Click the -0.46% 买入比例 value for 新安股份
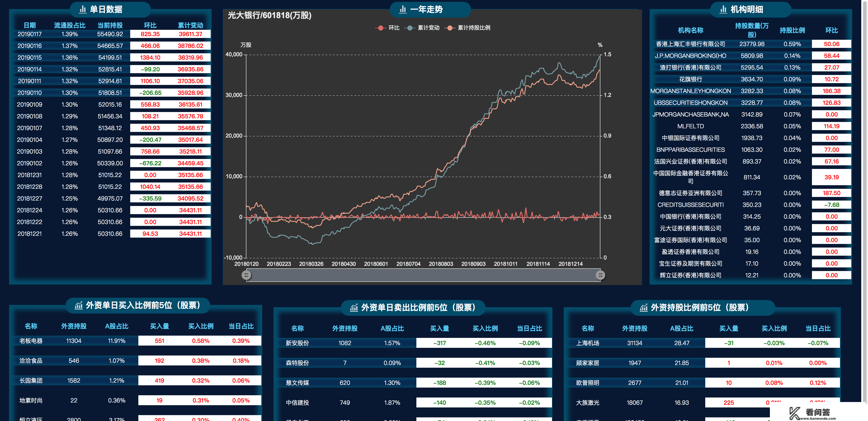The image size is (868, 421). pos(485,343)
